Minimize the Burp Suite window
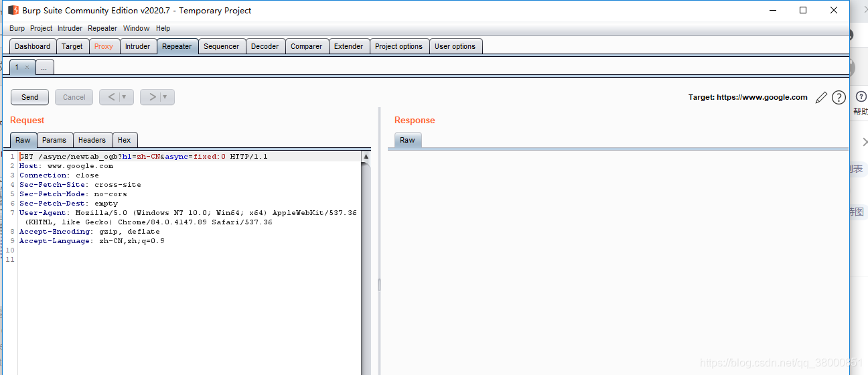Screen dimensions: 868x375 [772, 10]
